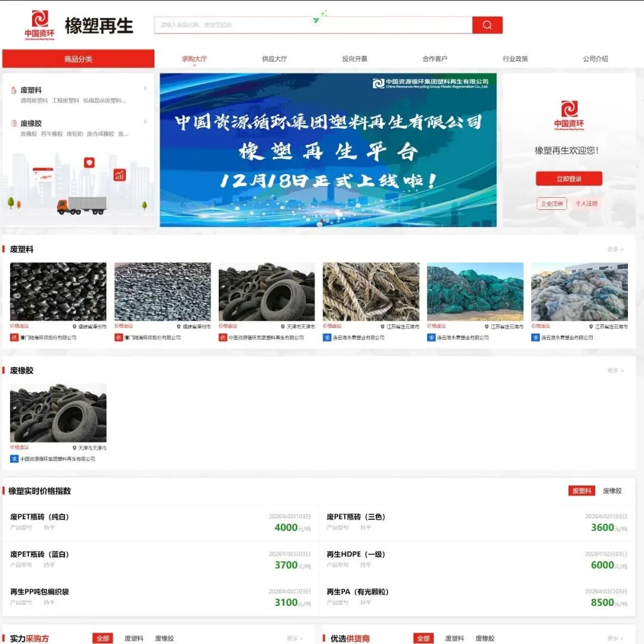Viewport: 644px width, 644px height.
Task: Select 废塑料 tab in price index
Action: [581, 491]
